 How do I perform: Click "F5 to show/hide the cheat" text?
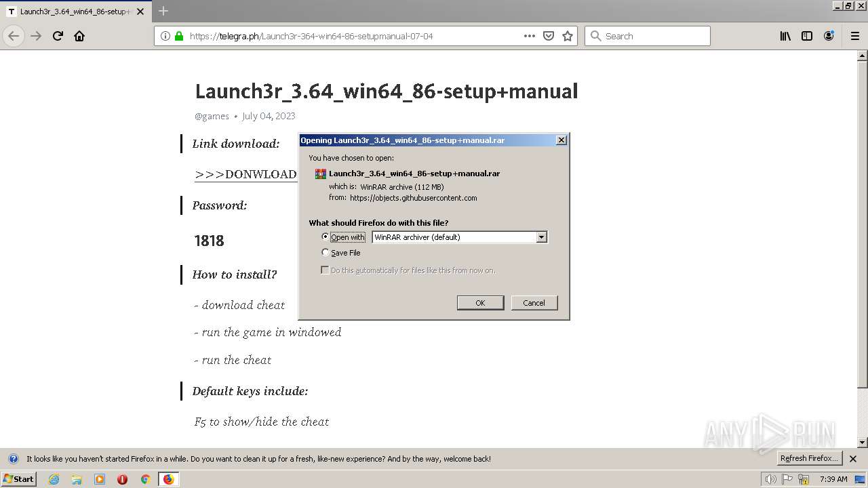(x=262, y=422)
